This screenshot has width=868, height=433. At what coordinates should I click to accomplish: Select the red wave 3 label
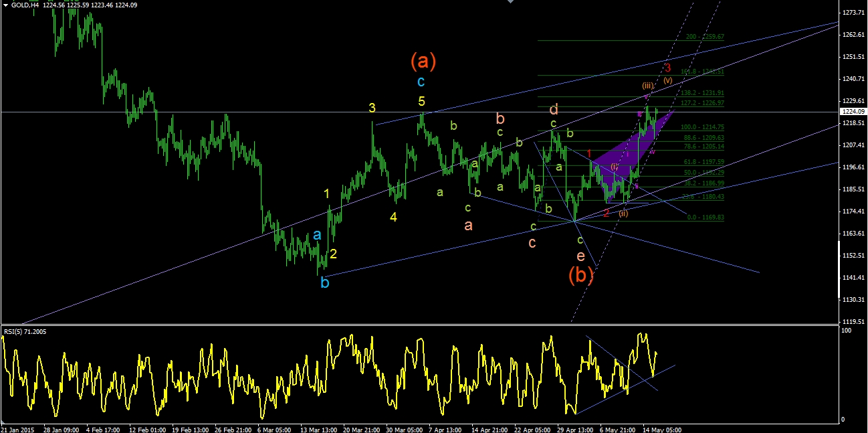pos(667,67)
